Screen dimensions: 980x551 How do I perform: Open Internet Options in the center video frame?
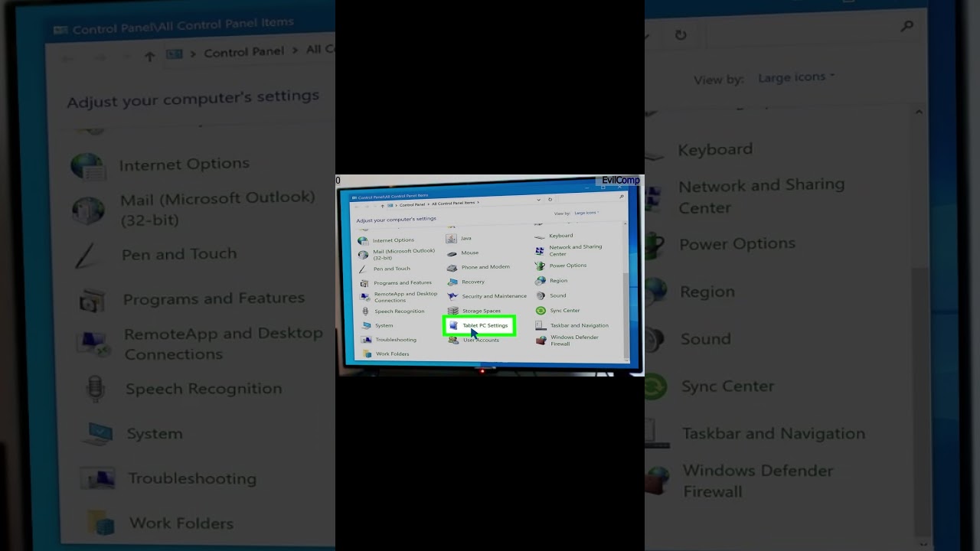coord(387,240)
